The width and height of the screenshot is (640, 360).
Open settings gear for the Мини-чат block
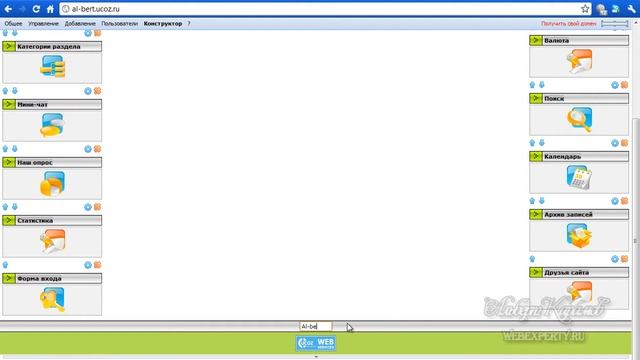[x=88, y=91]
